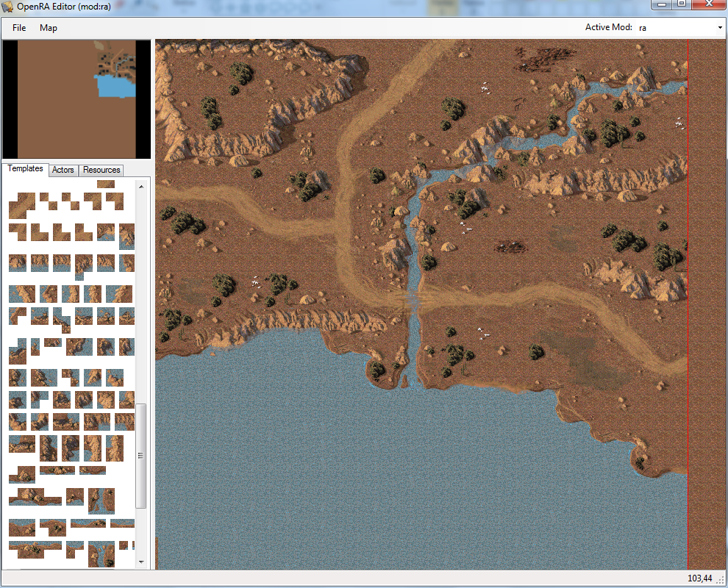
Task: Click the template list scroll-up arrow
Action: [141, 187]
